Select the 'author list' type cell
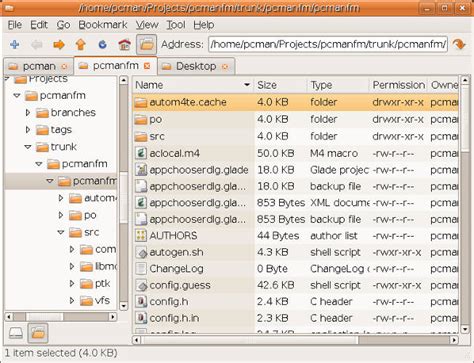474x363 pixels. [333, 236]
